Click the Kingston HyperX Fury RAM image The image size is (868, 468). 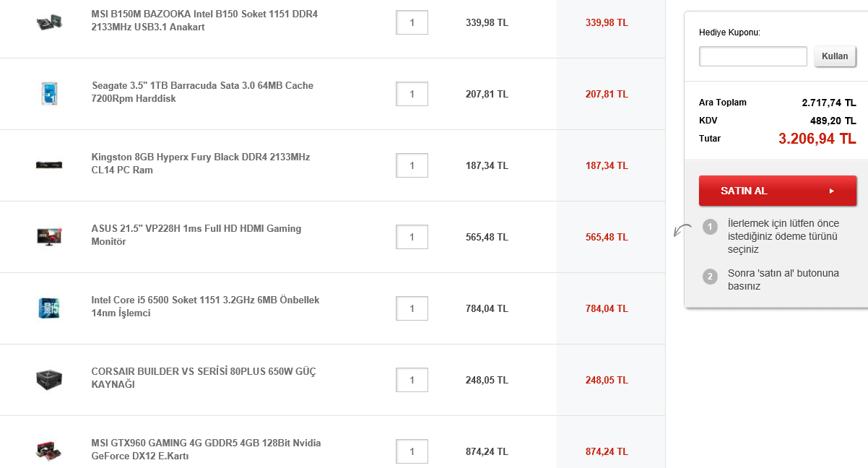[49, 165]
